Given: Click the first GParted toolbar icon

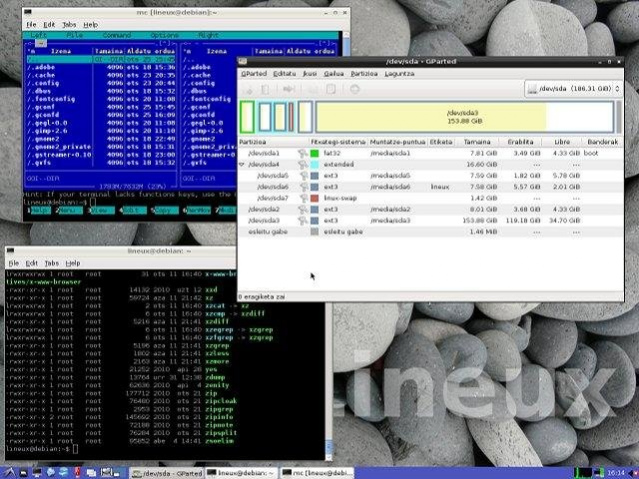Looking at the screenshot, I should tap(246, 90).
